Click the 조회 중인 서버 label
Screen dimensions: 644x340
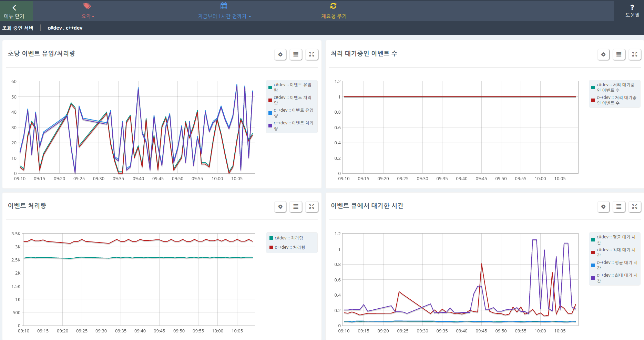pyautogui.click(x=18, y=28)
